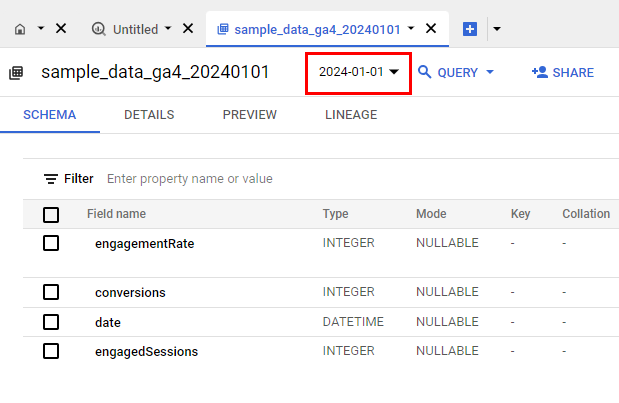This screenshot has width=619, height=403.
Task: Click the table icon beside the table title
Action: point(16,73)
